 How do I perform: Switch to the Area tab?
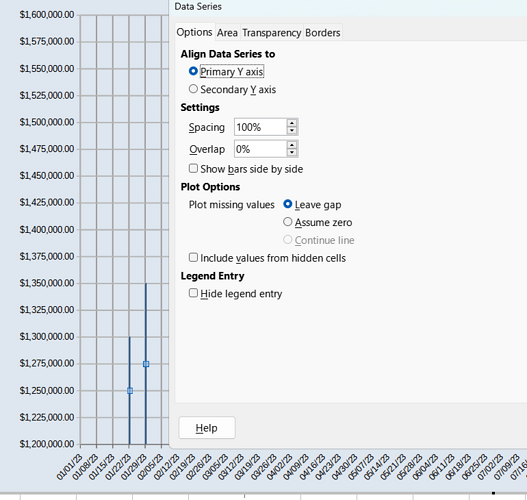pyautogui.click(x=227, y=33)
